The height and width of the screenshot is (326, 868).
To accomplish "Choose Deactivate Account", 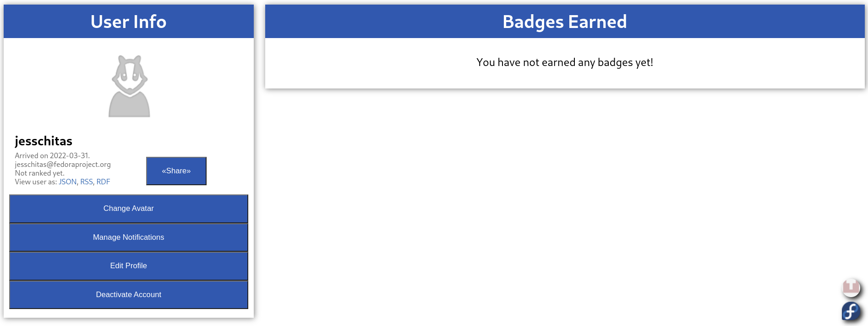I will pos(129,295).
